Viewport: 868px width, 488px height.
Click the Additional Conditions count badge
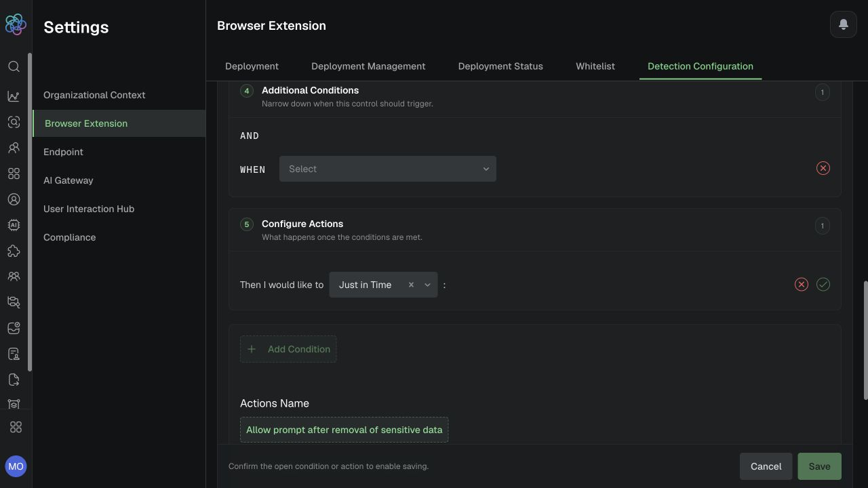point(823,92)
